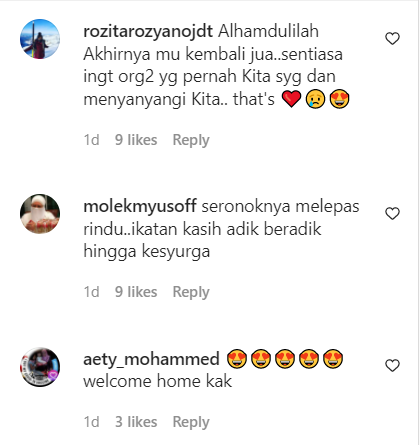
Task: Reply to the welcome home kak comment
Action: click(191, 422)
